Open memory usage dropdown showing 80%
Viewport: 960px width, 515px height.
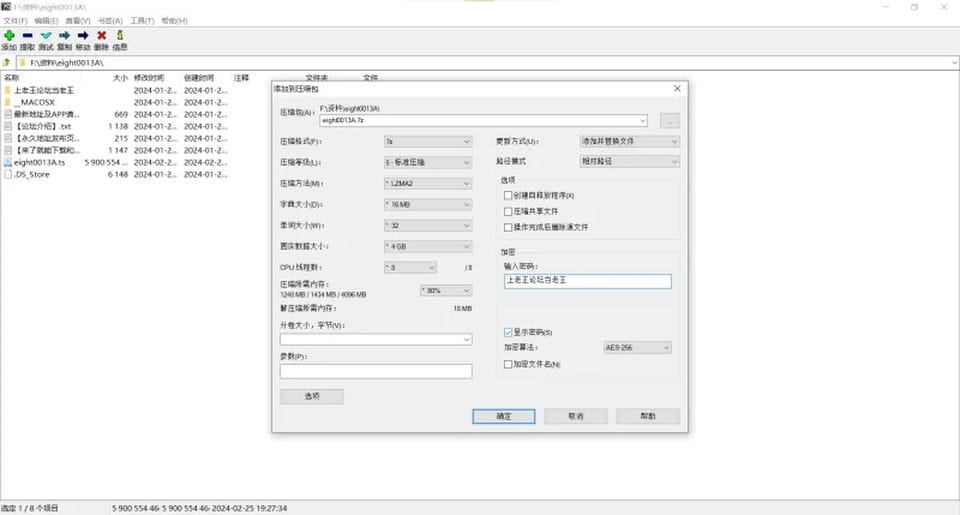click(x=446, y=290)
